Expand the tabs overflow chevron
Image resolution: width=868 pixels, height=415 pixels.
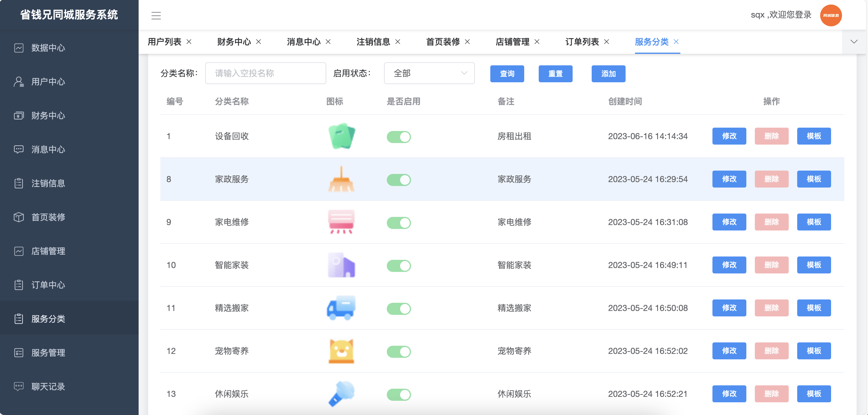pos(853,41)
